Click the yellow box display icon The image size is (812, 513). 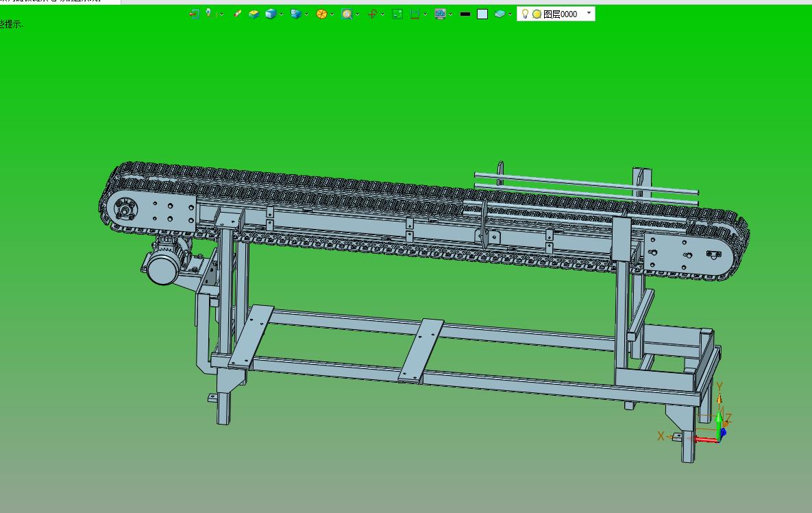(x=254, y=14)
